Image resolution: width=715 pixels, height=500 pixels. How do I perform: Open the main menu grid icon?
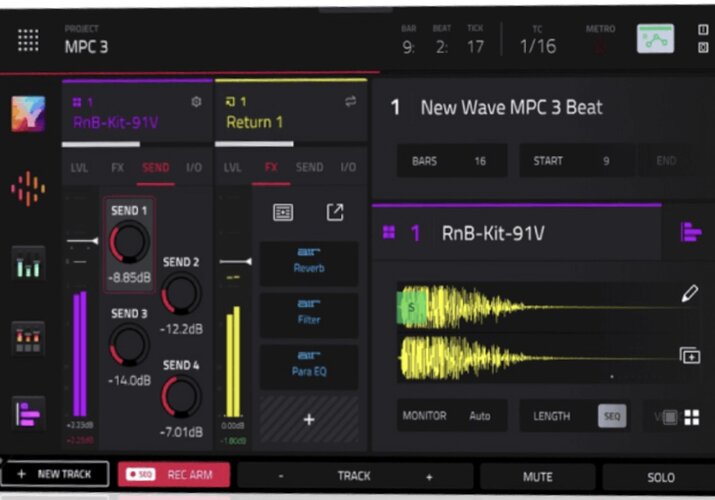pyautogui.click(x=28, y=40)
